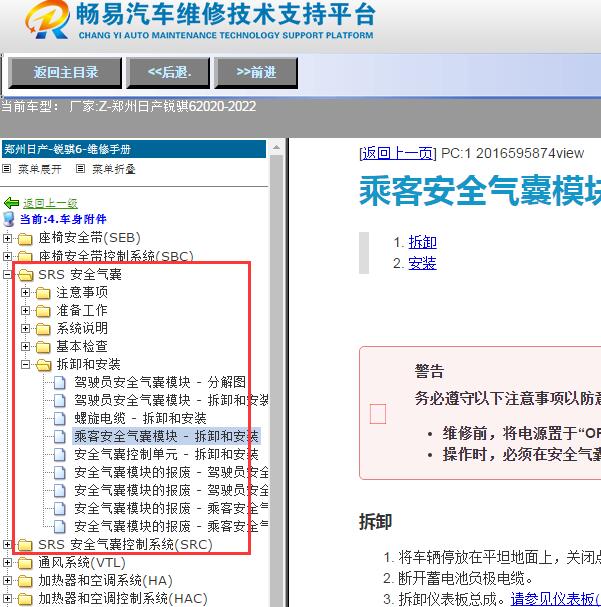
Task: Click the 注意事项 folder icon
Action: tap(43, 293)
